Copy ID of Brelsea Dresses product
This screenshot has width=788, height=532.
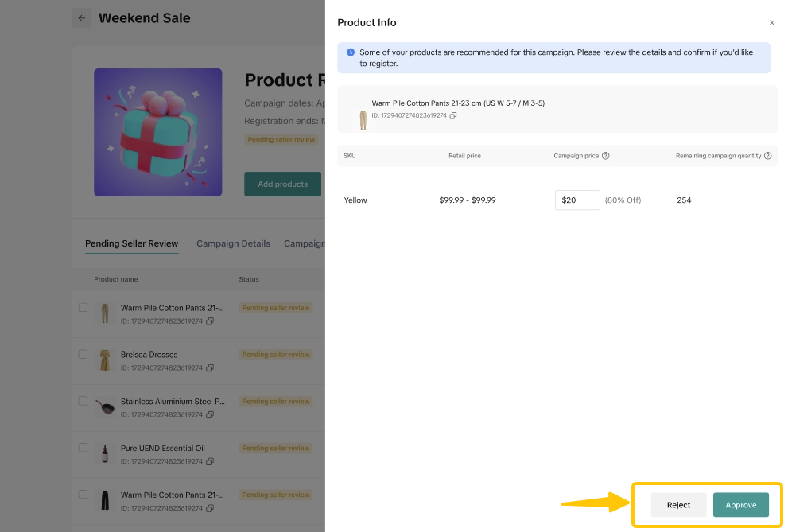[x=210, y=368]
